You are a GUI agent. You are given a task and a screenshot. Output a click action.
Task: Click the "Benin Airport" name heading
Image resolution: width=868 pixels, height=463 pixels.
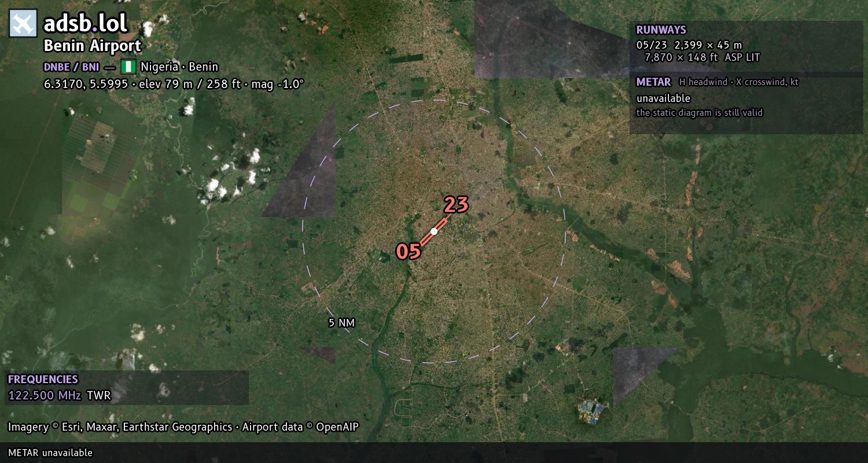click(x=93, y=46)
